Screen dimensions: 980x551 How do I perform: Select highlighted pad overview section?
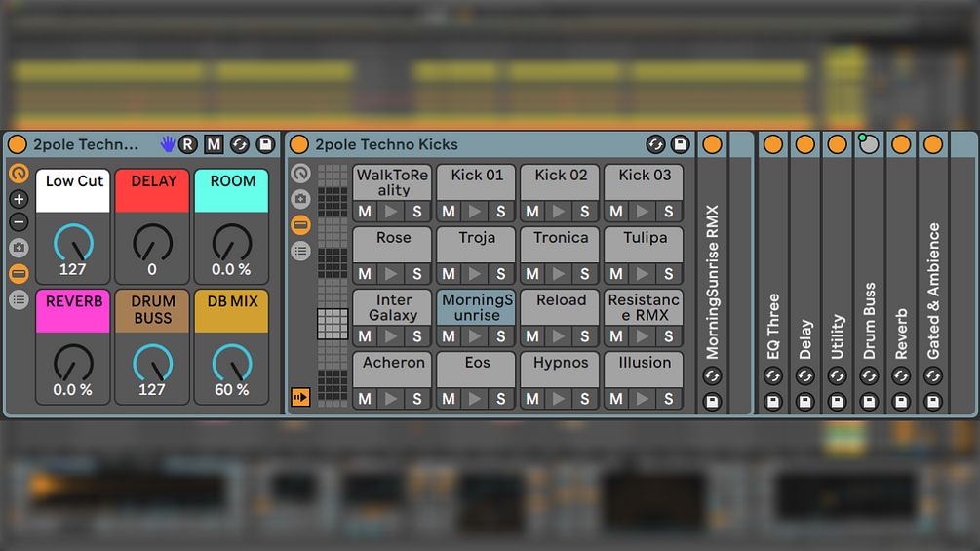coord(333,324)
